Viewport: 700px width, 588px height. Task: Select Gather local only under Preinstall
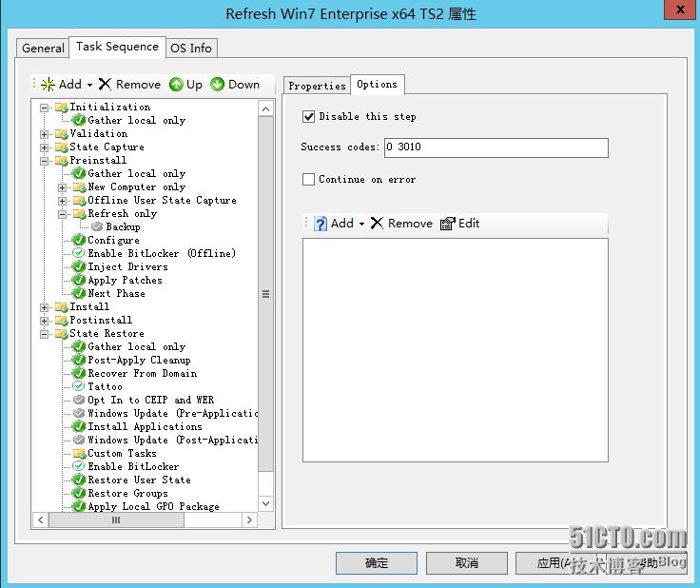coord(136,173)
